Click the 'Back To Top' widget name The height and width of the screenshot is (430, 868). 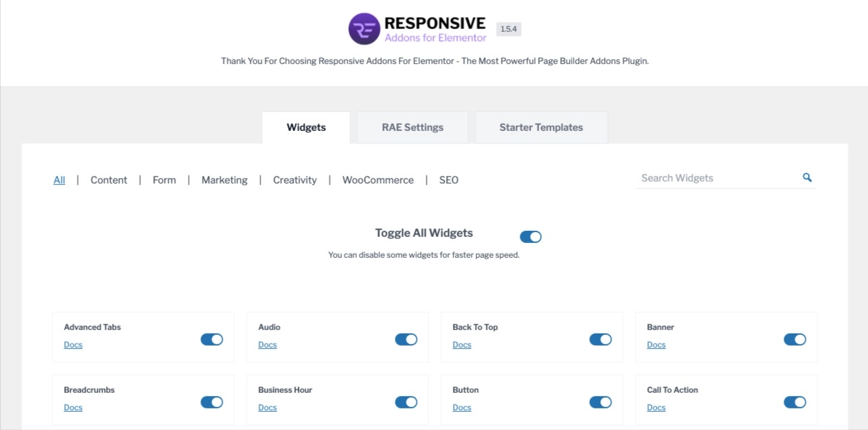475,327
